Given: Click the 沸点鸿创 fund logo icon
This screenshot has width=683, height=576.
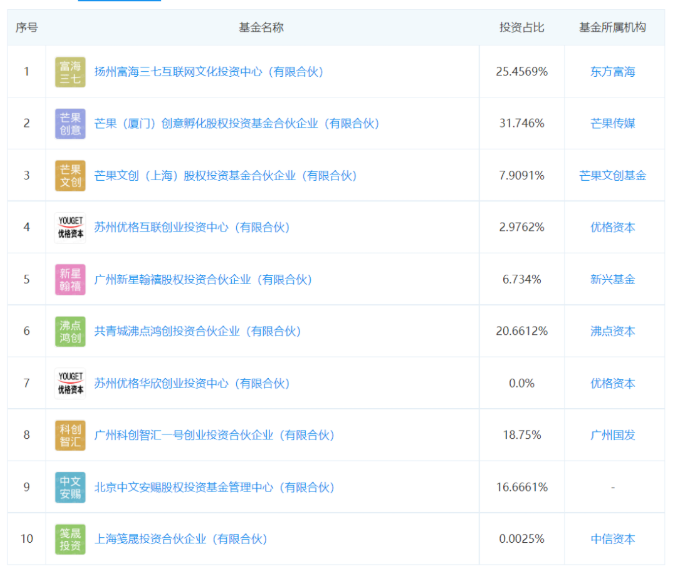Looking at the screenshot, I should (70, 331).
